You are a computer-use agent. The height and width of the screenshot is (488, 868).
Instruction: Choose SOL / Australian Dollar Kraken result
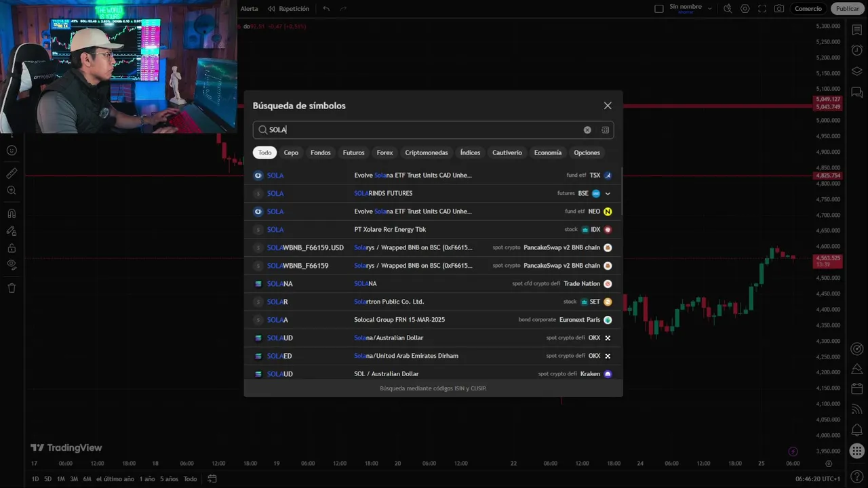click(433, 373)
